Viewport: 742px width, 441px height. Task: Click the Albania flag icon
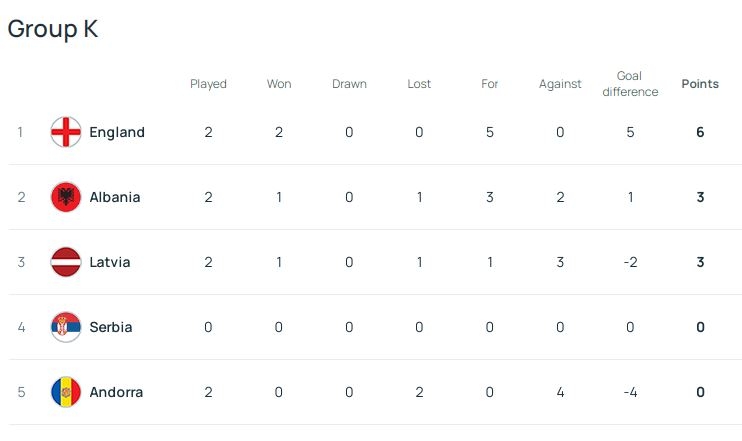66,197
